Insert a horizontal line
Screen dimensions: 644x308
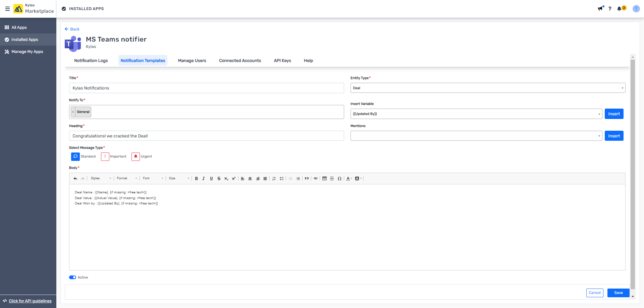(332, 179)
